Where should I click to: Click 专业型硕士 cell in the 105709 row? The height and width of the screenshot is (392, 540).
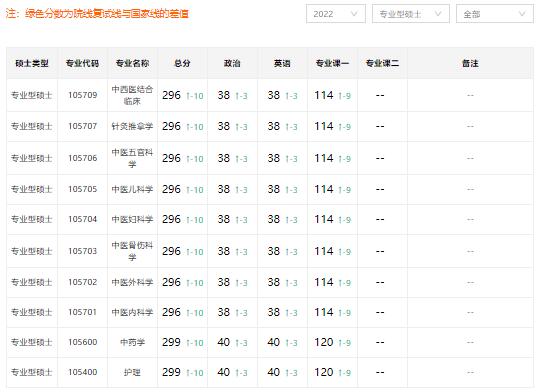point(32,95)
